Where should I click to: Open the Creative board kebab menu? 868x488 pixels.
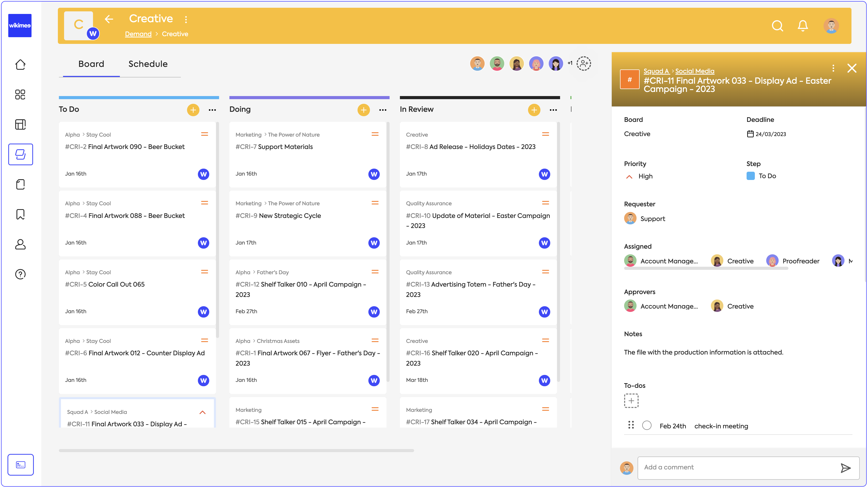pos(186,19)
